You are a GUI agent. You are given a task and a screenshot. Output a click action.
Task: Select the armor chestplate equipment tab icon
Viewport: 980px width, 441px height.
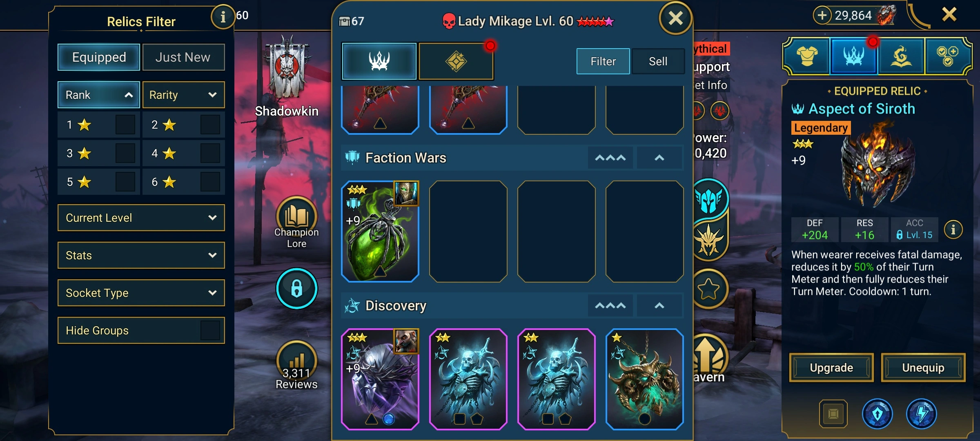tap(807, 56)
